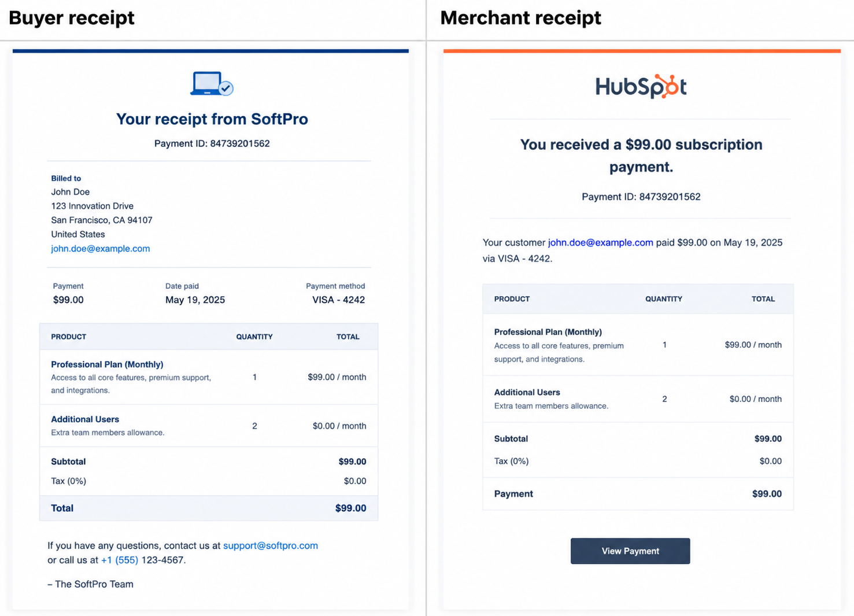Select Professional Plan (Monthly) in merchant receipt
This screenshot has width=854, height=616.
coord(548,332)
